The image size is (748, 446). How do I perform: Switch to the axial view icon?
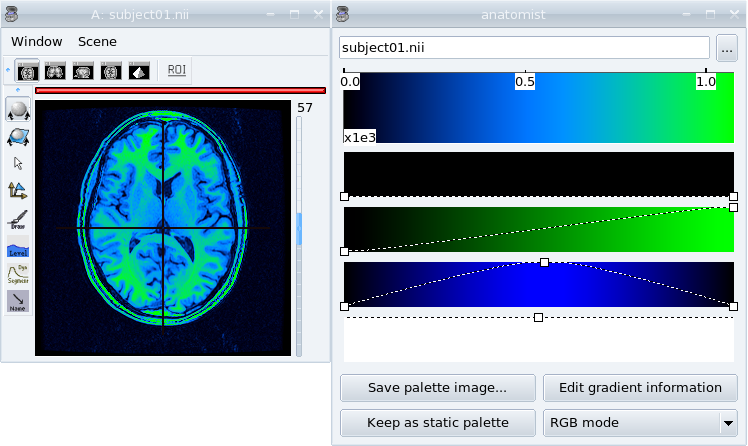click(28, 70)
